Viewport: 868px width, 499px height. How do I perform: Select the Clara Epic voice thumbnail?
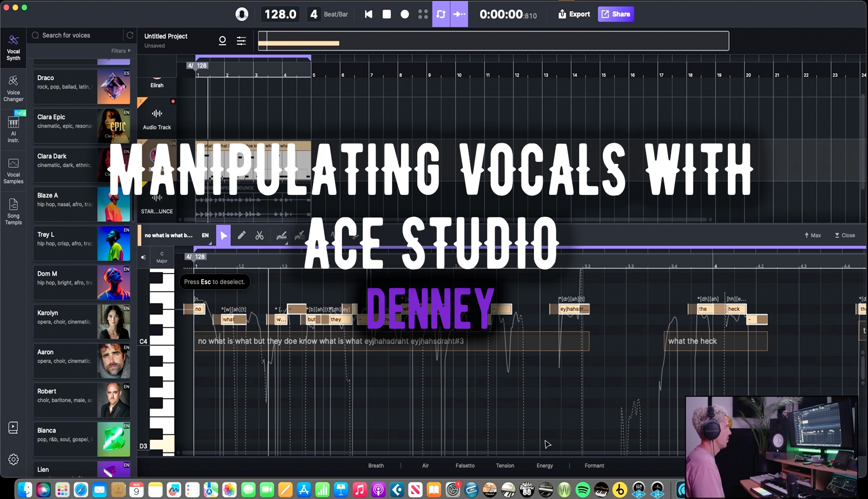tap(114, 126)
